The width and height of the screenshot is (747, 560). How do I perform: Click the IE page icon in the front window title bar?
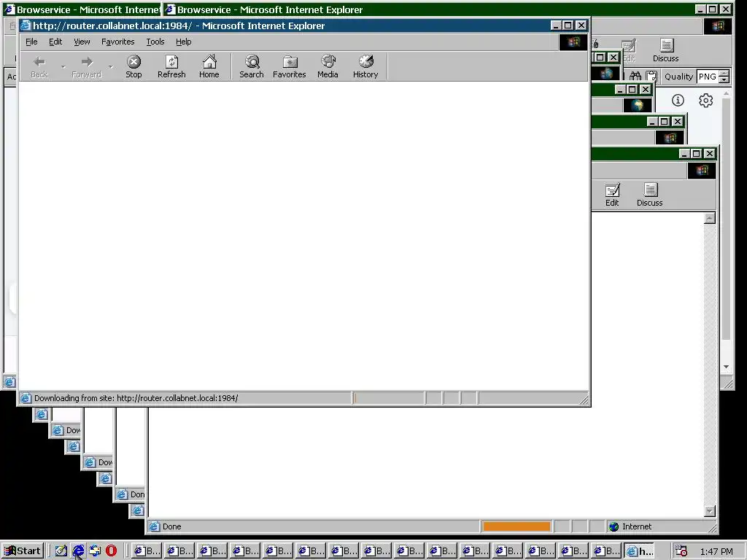tap(26, 26)
